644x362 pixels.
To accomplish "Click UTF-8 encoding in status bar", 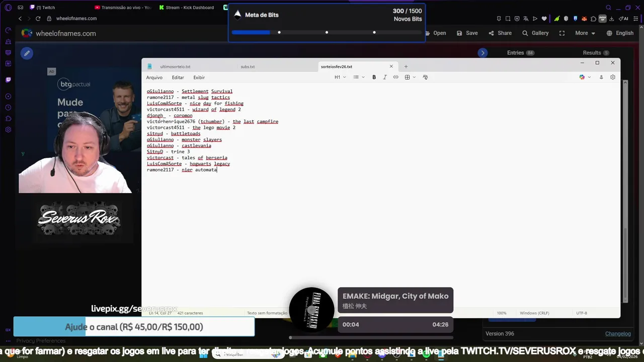I will pyautogui.click(x=582, y=313).
